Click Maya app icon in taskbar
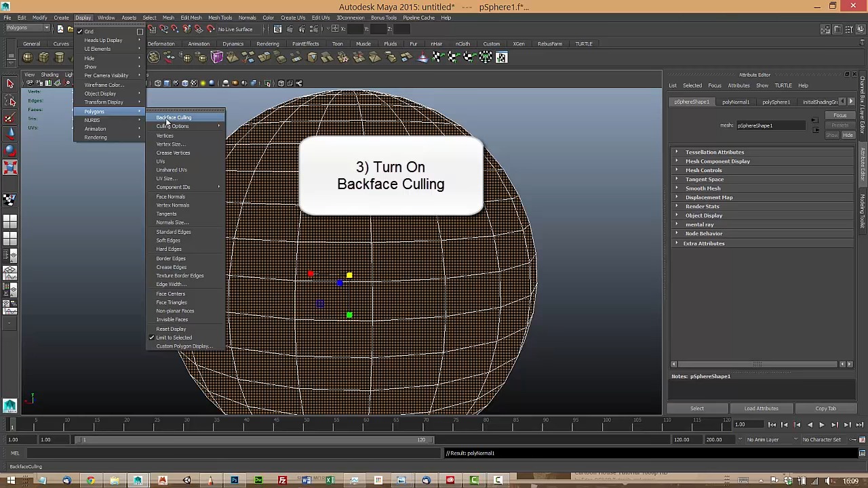 point(138,481)
